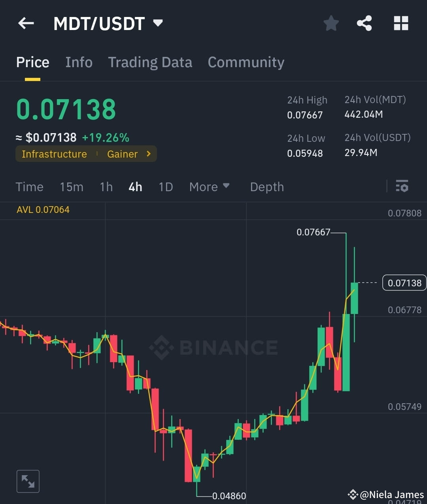427x504 pixels.
Task: Open the grid layout menu top right
Action: [401, 23]
